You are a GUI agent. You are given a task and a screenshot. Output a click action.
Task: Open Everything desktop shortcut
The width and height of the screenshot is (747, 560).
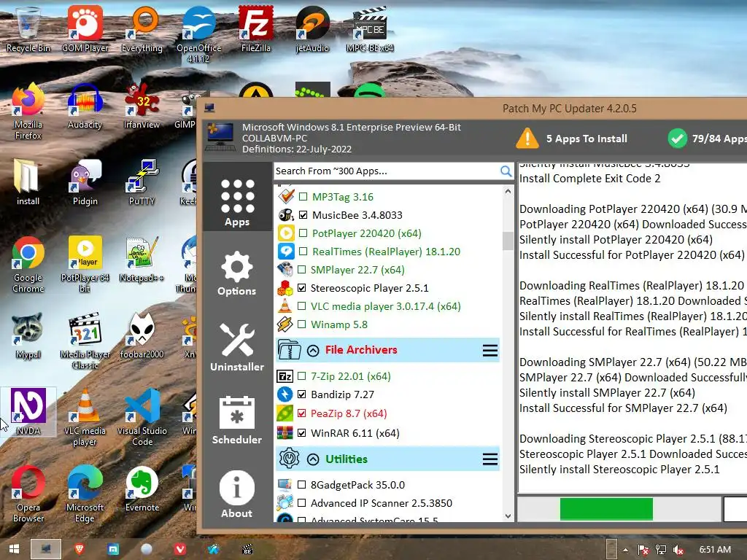[x=142, y=29]
